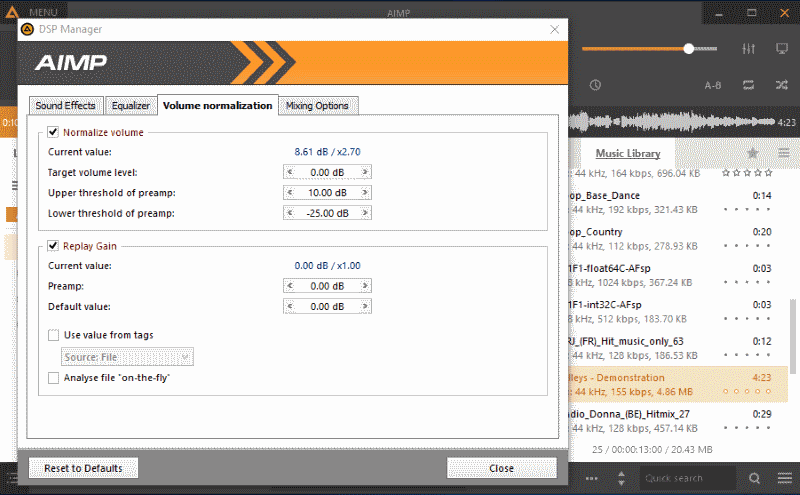The width and height of the screenshot is (800, 495).
Task: Open the playlist hamburger menu beside the star
Action: (x=784, y=153)
